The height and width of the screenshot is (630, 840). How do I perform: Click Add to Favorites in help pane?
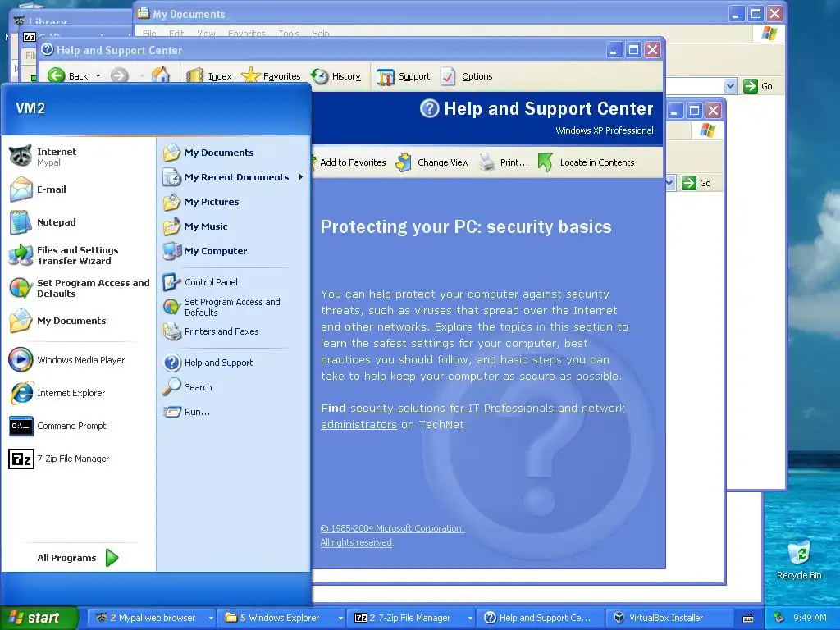pos(348,162)
